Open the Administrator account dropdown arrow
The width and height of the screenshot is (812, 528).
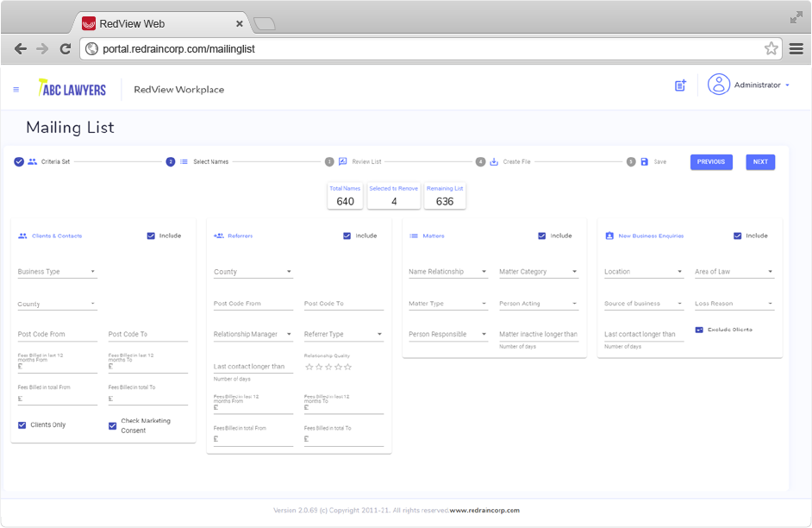click(788, 85)
